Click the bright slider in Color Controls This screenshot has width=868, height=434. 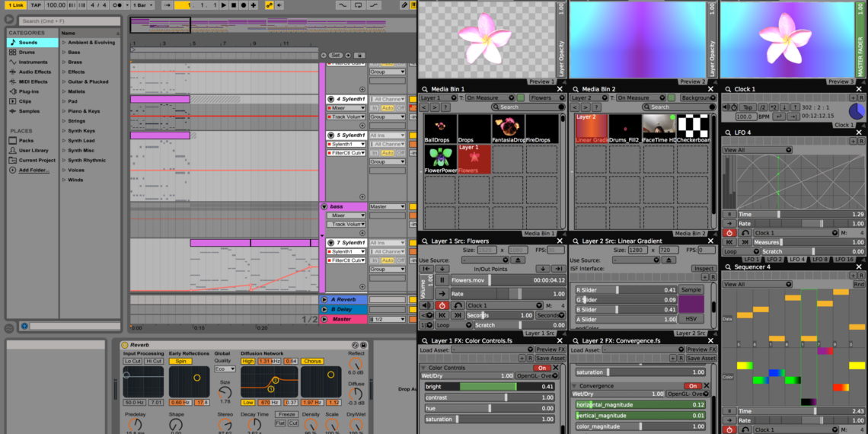(x=487, y=387)
